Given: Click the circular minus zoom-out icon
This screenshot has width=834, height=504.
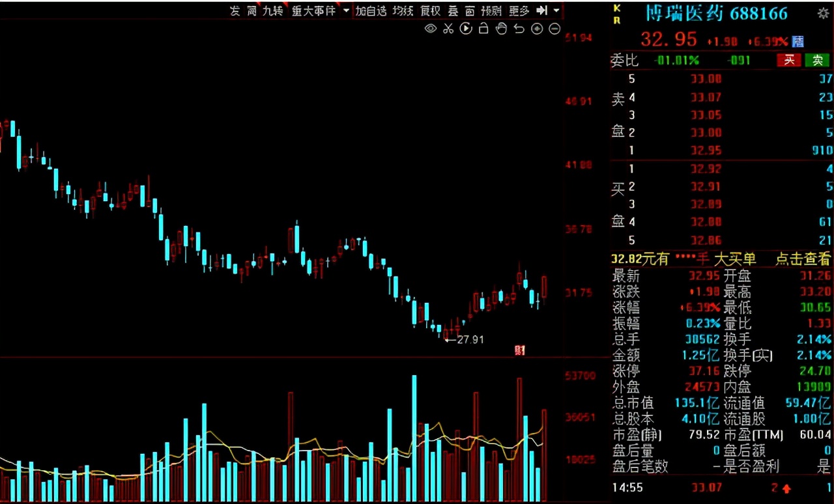Looking at the screenshot, I should pyautogui.click(x=554, y=29).
